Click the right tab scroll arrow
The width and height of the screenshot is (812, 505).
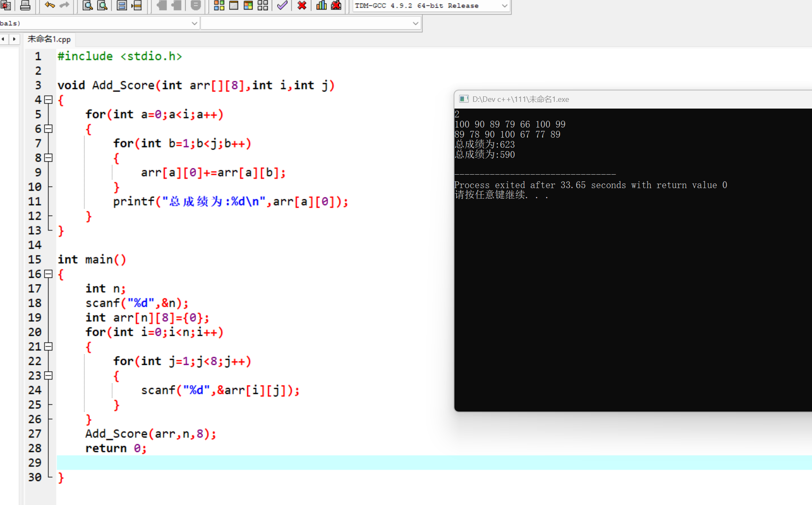click(14, 39)
